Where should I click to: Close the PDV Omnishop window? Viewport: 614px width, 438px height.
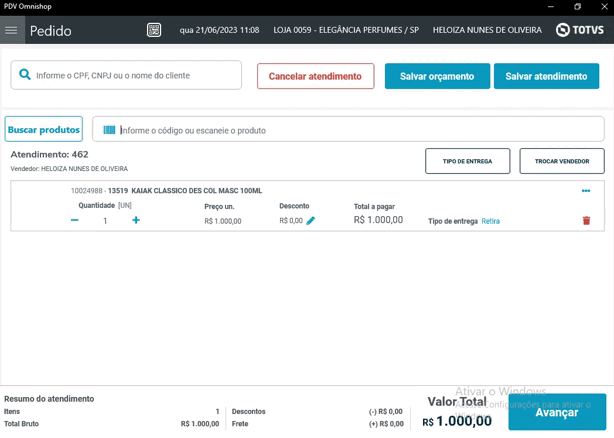(604, 7)
